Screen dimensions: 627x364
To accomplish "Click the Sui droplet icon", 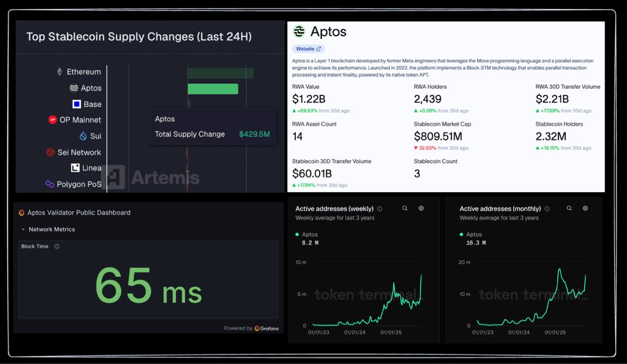I will (x=83, y=136).
